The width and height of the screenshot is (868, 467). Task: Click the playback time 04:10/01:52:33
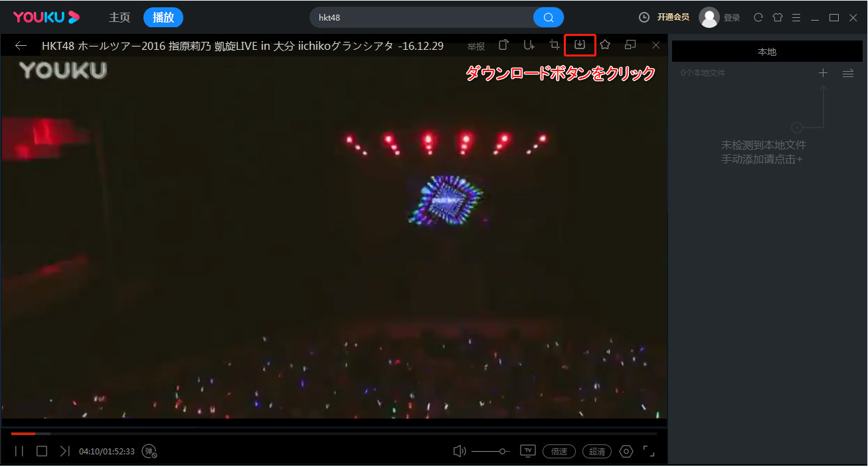tap(107, 452)
